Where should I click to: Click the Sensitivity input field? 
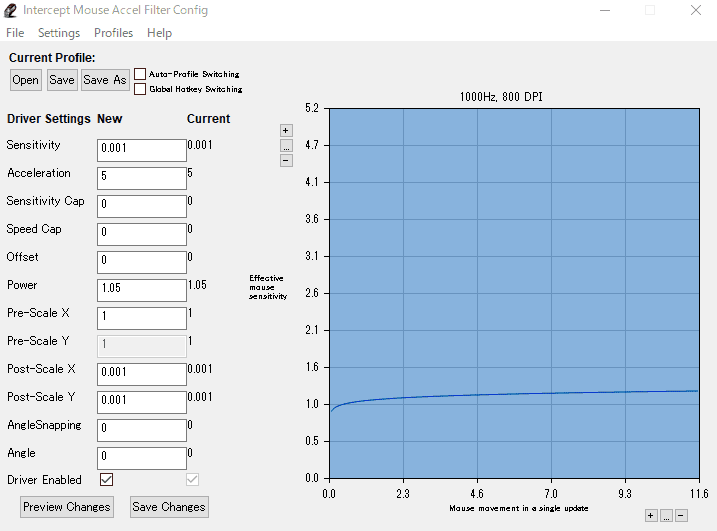(141, 150)
